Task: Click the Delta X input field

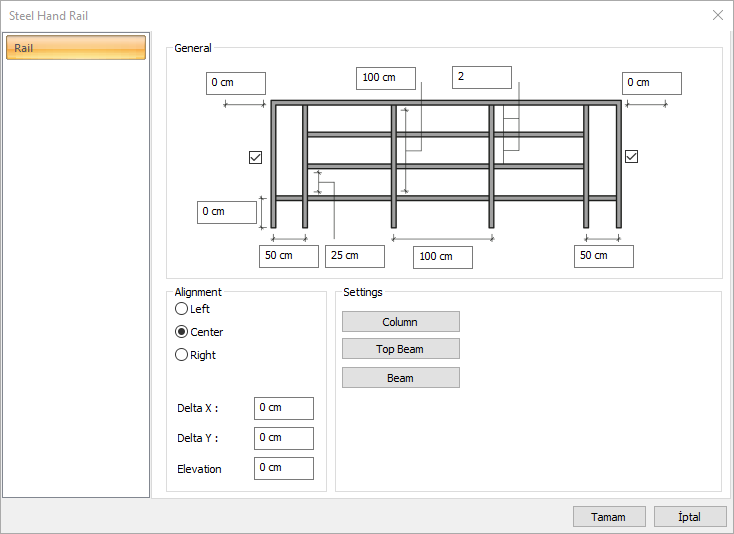Action: point(283,408)
